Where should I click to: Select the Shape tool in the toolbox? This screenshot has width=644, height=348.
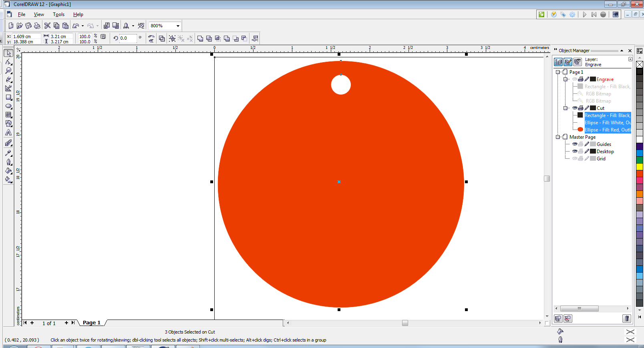point(8,62)
